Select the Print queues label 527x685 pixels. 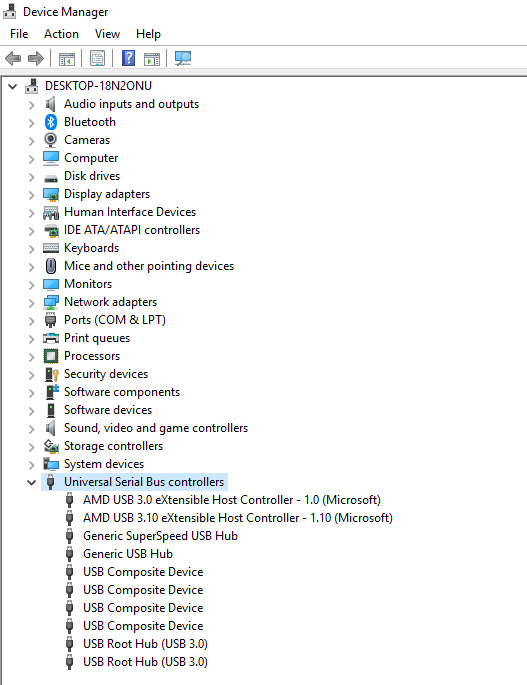[x=97, y=338]
